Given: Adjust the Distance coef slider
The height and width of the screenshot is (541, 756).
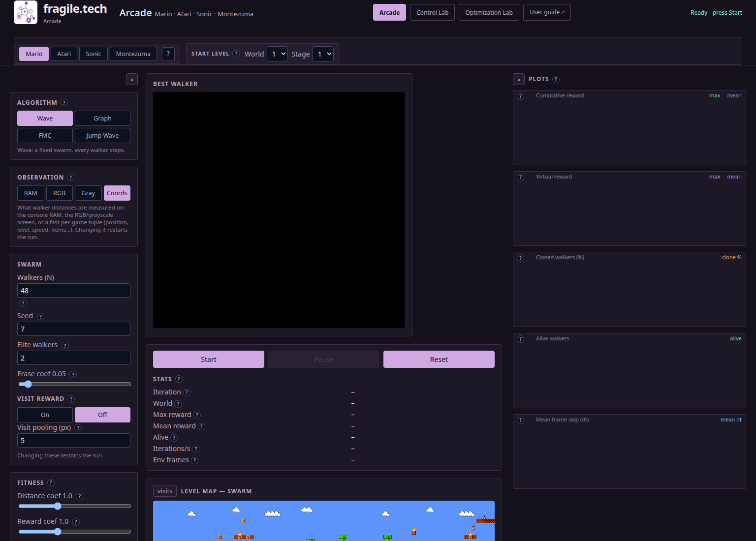Looking at the screenshot, I should [x=74, y=506].
